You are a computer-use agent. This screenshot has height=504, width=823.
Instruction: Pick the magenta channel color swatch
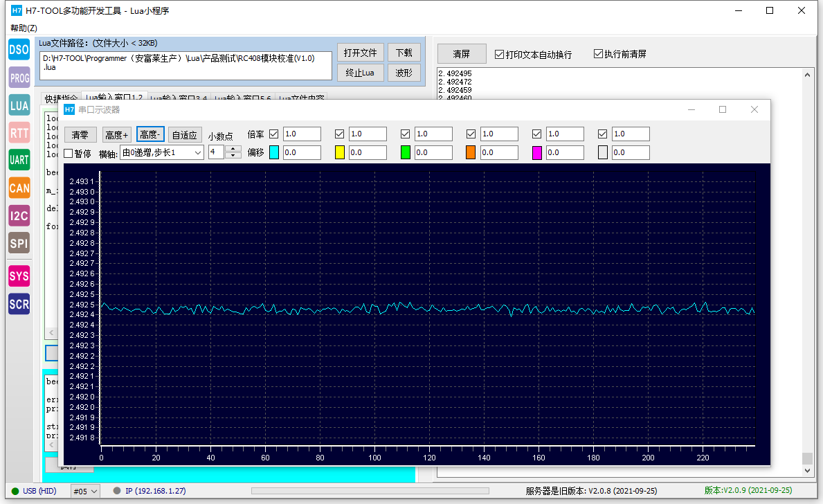point(537,153)
